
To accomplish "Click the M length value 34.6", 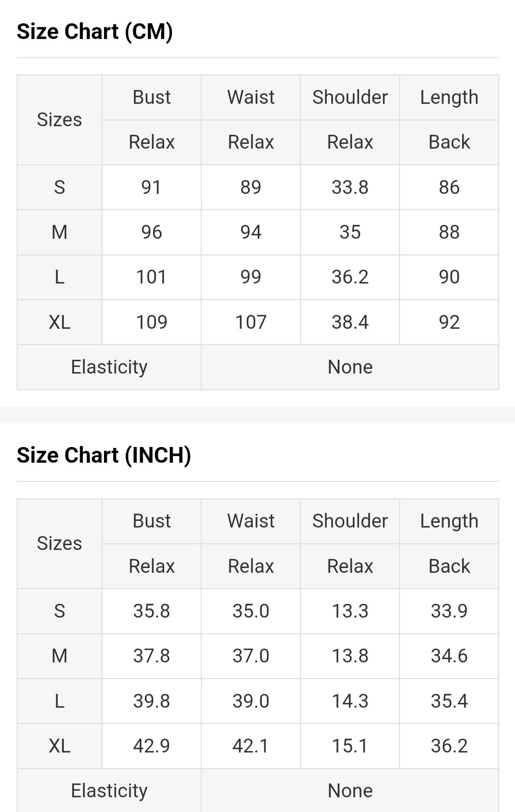I will pos(449,656).
